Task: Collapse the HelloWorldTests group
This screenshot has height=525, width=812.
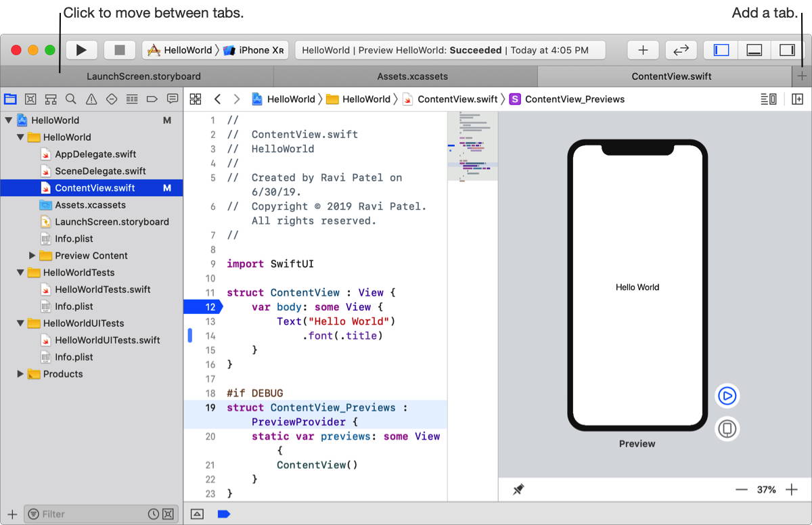Action: [20, 273]
